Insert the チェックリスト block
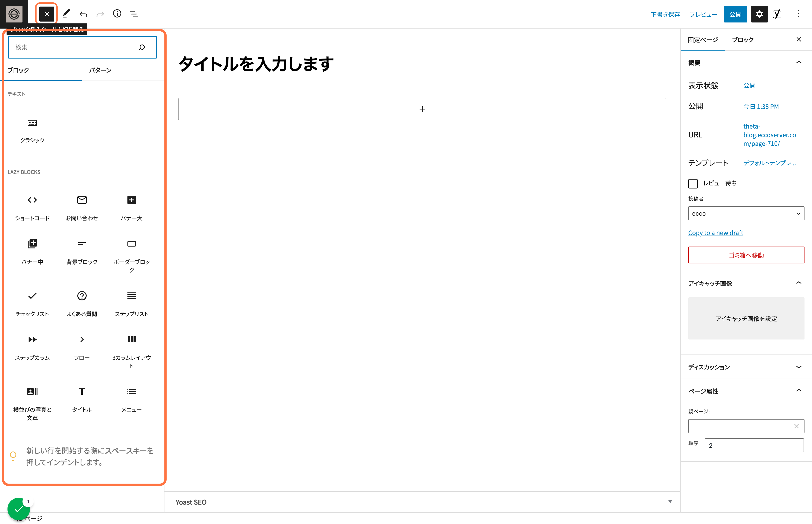 32,304
